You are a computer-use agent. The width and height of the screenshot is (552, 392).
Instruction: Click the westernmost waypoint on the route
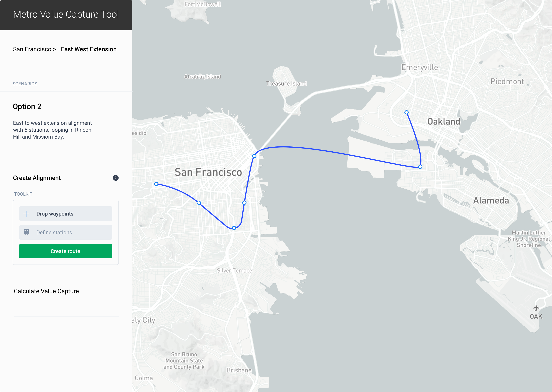pos(156,184)
